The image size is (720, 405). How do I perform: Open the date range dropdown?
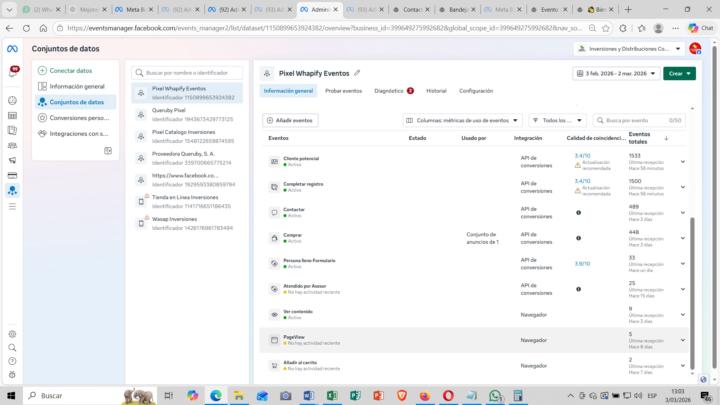[x=616, y=73]
